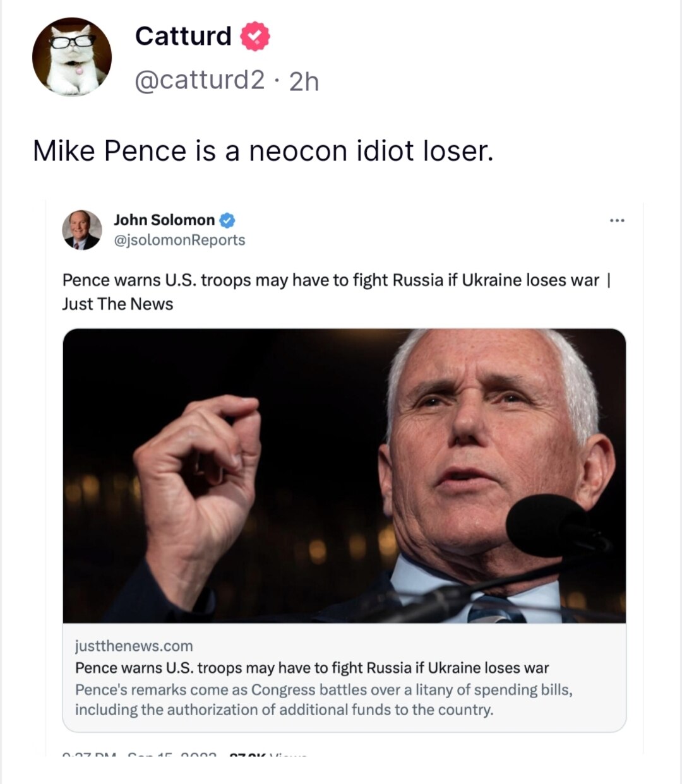Click "Just The News" in the quoted post text
The height and width of the screenshot is (784, 682).
[117, 304]
